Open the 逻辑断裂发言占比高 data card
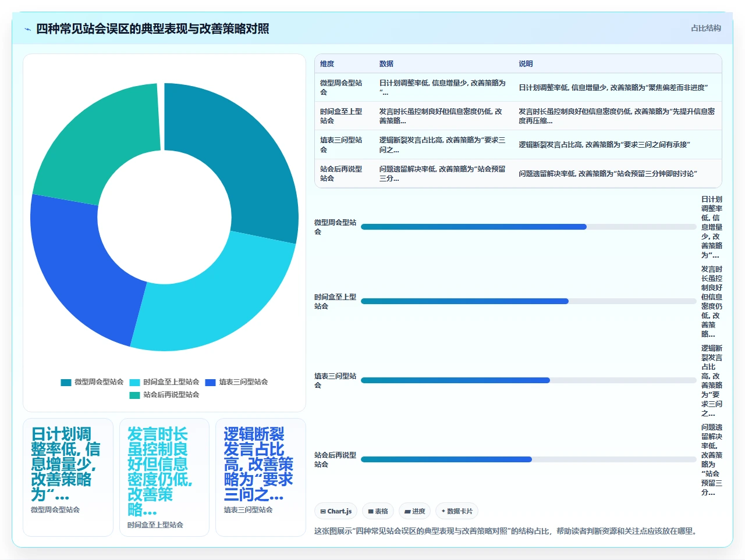The width and height of the screenshot is (745, 560). coord(261,477)
